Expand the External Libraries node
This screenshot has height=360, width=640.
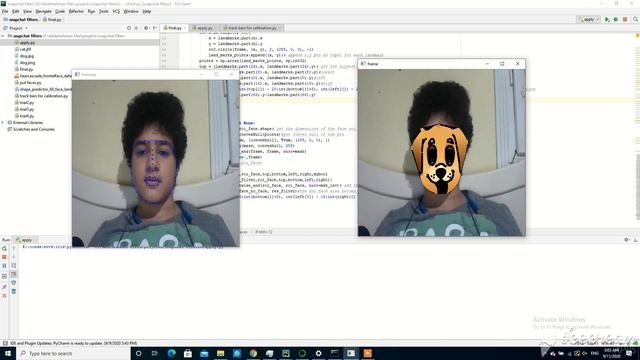tap(3, 122)
